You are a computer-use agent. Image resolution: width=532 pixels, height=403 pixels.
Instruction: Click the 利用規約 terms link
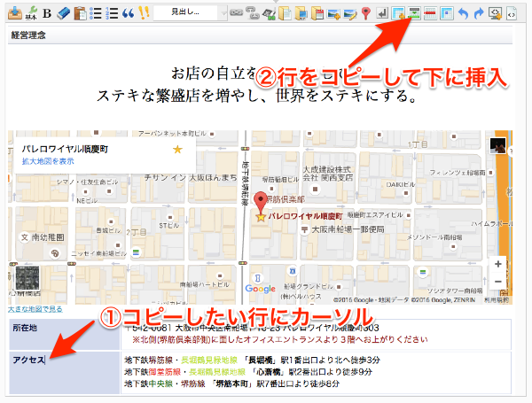[496, 300]
